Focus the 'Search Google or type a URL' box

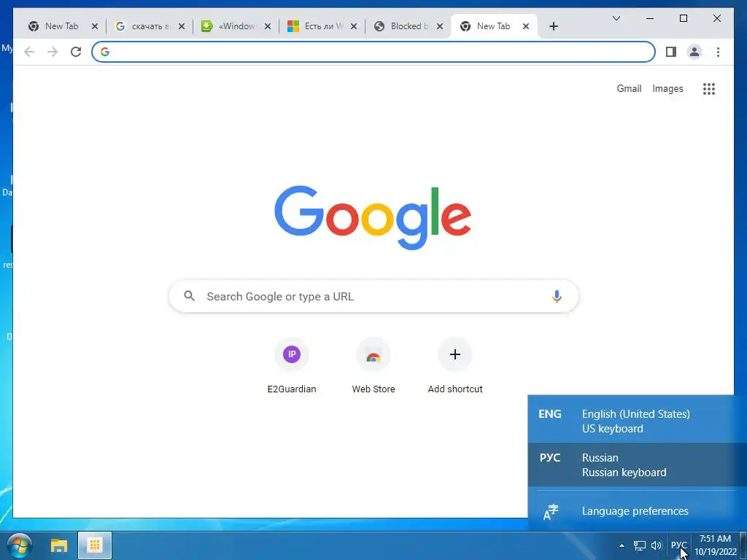click(373, 296)
